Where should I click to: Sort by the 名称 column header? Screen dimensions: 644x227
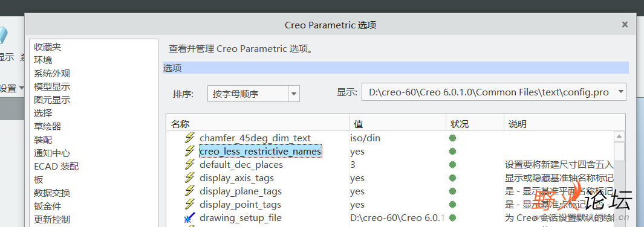tap(258, 124)
